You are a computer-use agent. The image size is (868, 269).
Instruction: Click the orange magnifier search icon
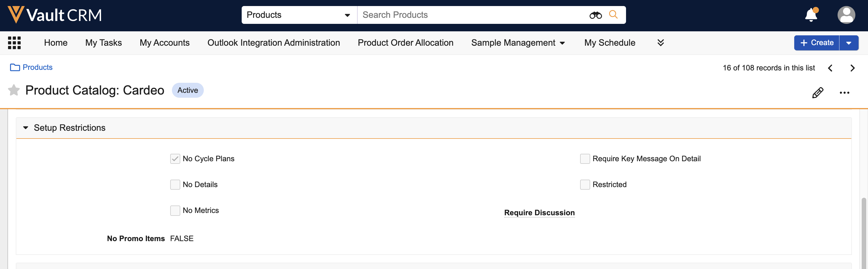coord(613,15)
